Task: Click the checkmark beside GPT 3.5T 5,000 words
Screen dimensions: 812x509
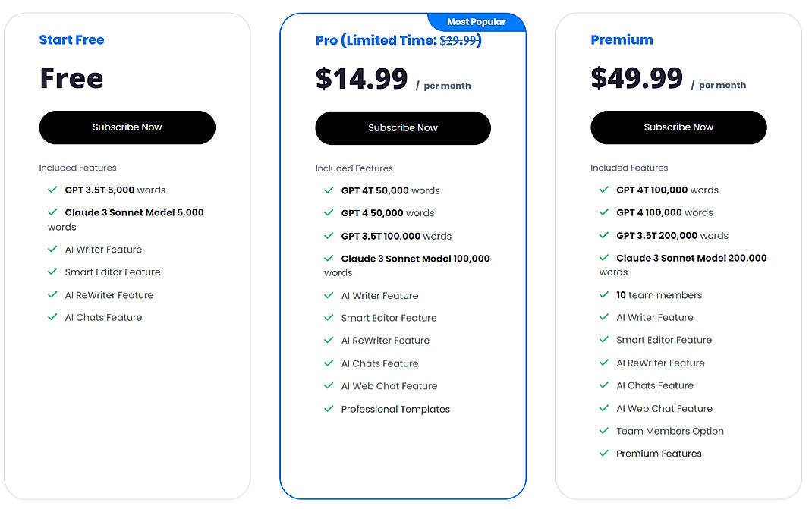Action: [x=52, y=190]
